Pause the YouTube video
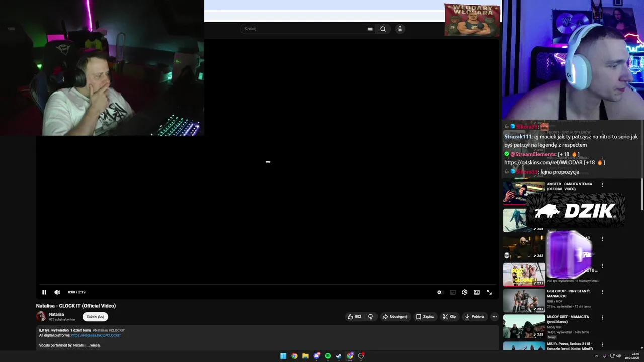Image resolution: width=644 pixels, height=362 pixels. pos(44,292)
